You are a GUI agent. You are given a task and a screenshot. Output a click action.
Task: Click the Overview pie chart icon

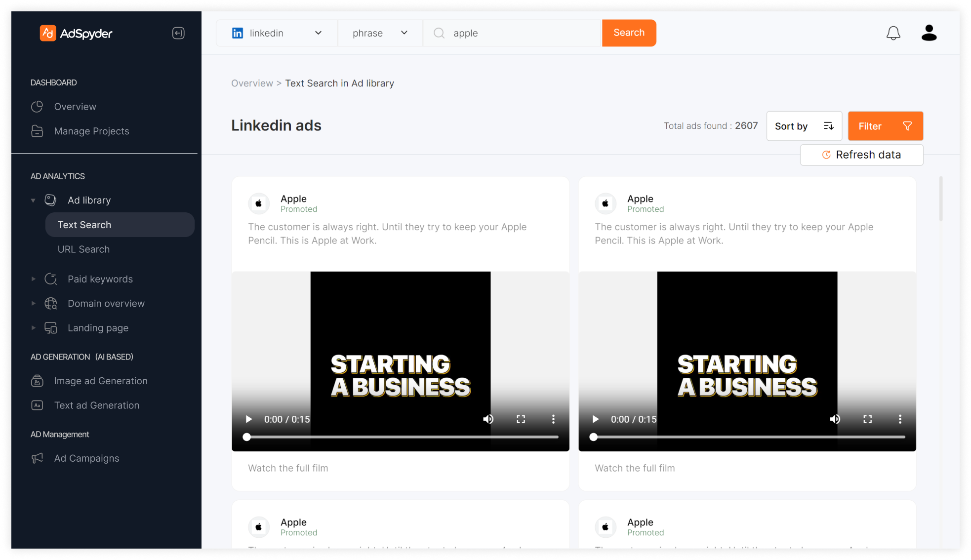(37, 107)
